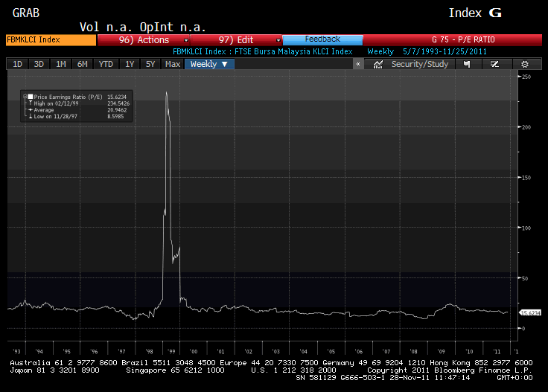Open the chart edit pencil tool
The height and width of the screenshot is (392, 548).
[x=494, y=64]
